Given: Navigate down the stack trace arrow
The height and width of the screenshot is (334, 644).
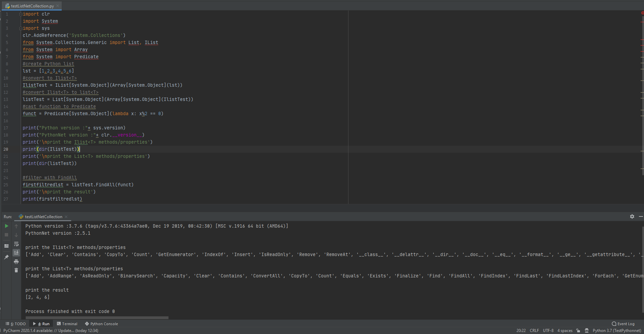Looking at the screenshot, I should [x=16, y=235].
